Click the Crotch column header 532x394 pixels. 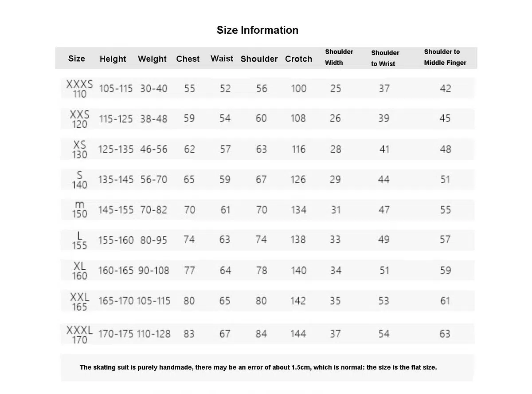pos(298,59)
